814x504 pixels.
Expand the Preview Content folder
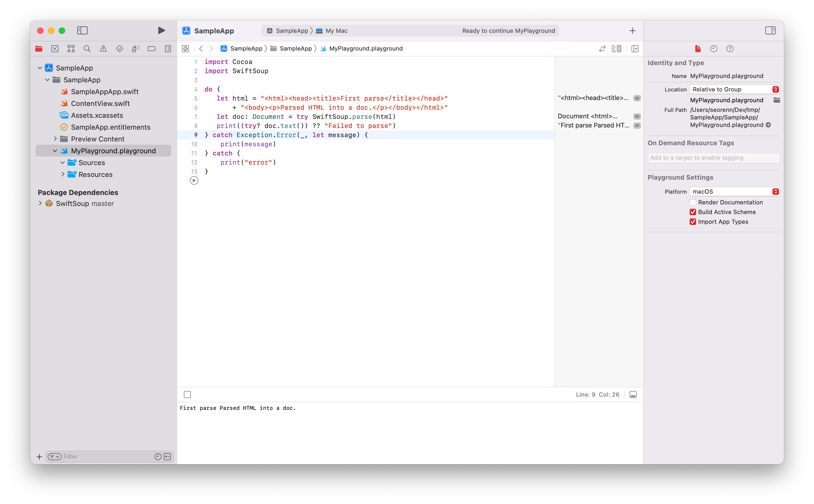[55, 139]
